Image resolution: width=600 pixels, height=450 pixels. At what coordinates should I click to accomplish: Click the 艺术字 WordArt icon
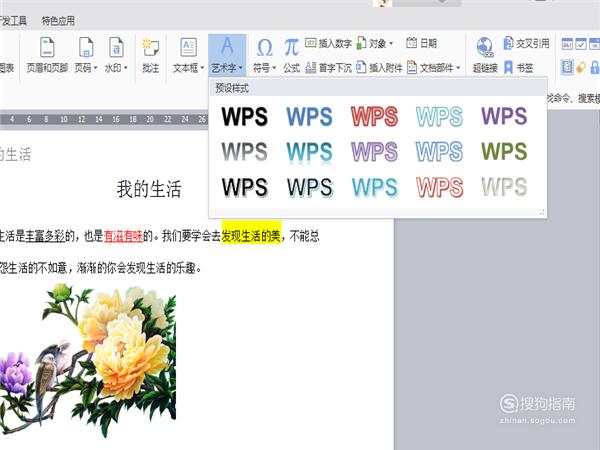[227, 46]
